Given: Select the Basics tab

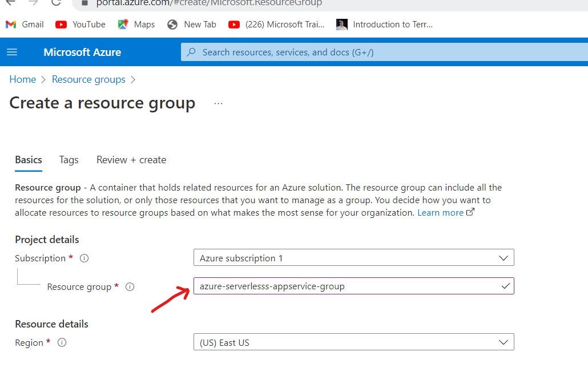Looking at the screenshot, I should pyautogui.click(x=28, y=160).
